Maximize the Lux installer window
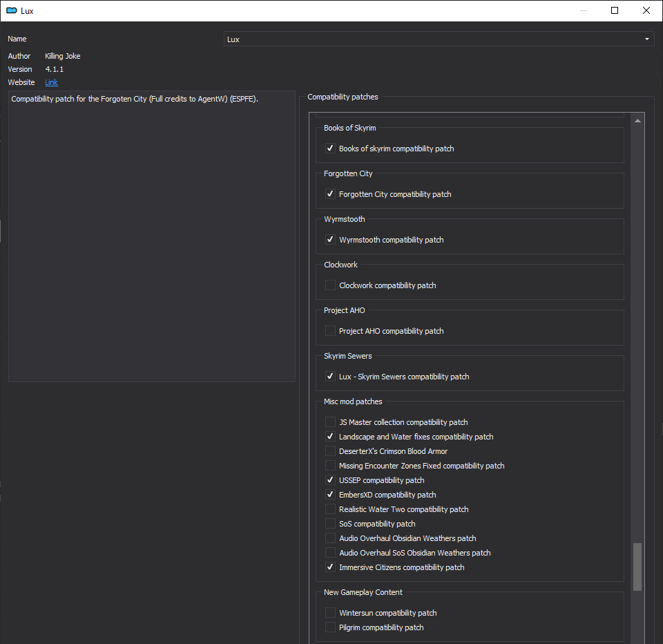 (x=615, y=10)
